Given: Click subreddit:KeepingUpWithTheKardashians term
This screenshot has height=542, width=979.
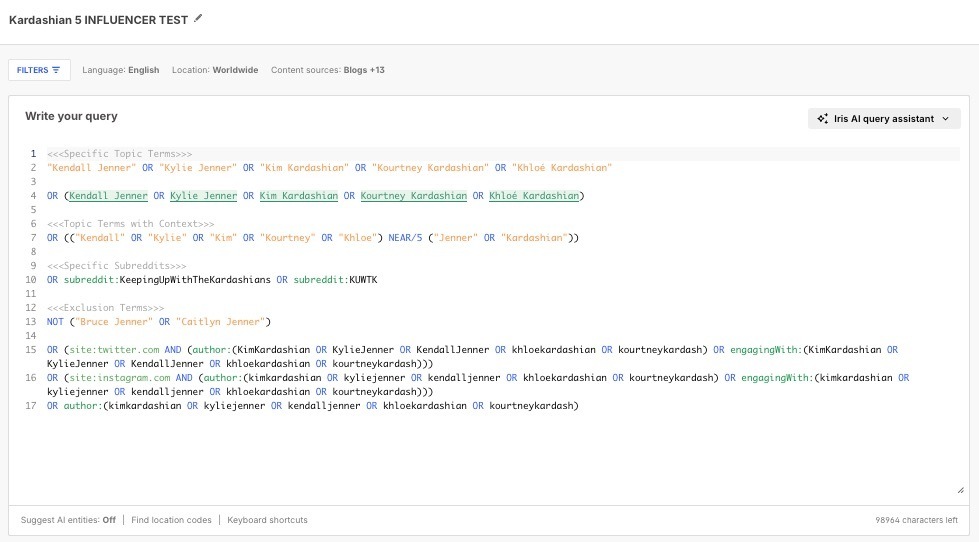Looking at the screenshot, I should (167, 280).
